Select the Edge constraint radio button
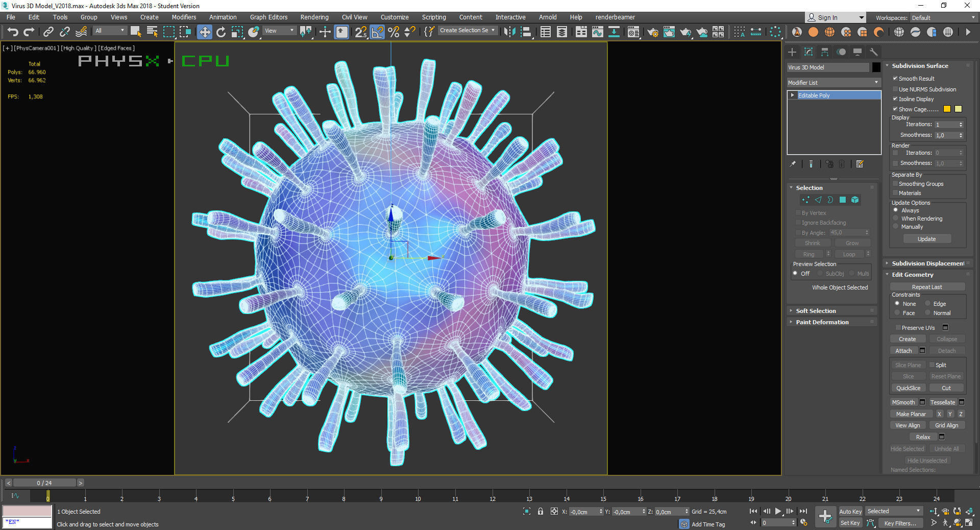The width and height of the screenshot is (980, 530). pos(928,304)
